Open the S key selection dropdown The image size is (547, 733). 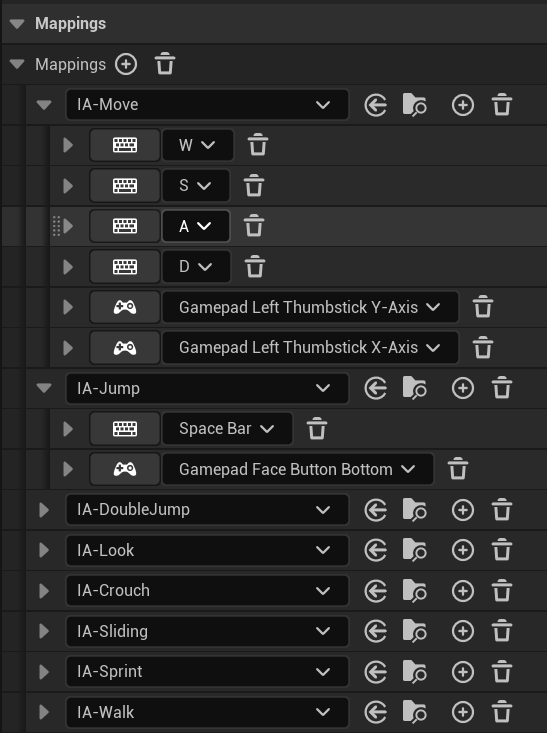point(196,186)
